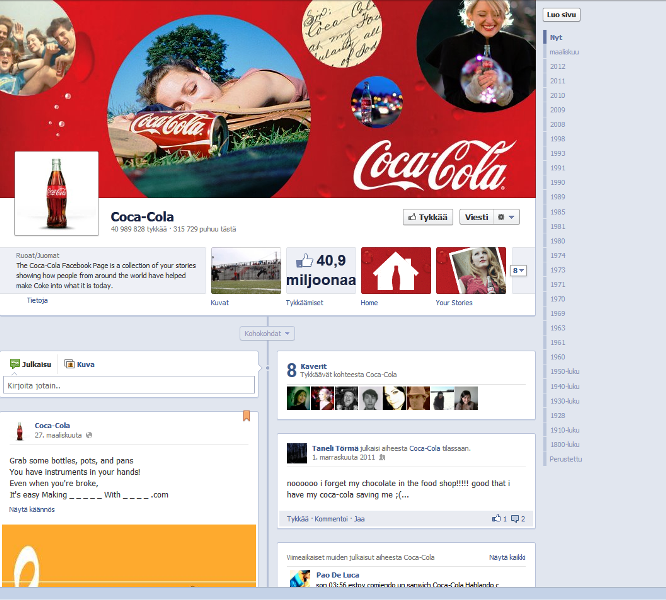Jump to 2010 in the timeline

(558, 95)
